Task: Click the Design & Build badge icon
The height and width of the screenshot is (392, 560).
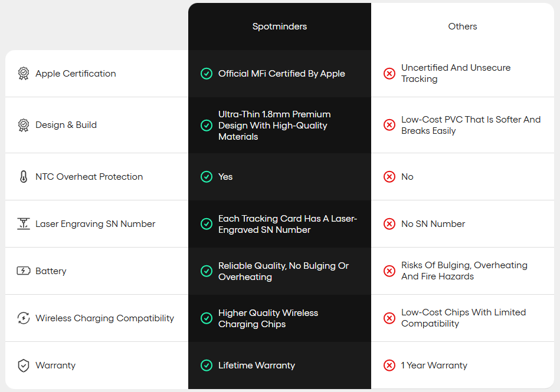Action: tap(24, 125)
